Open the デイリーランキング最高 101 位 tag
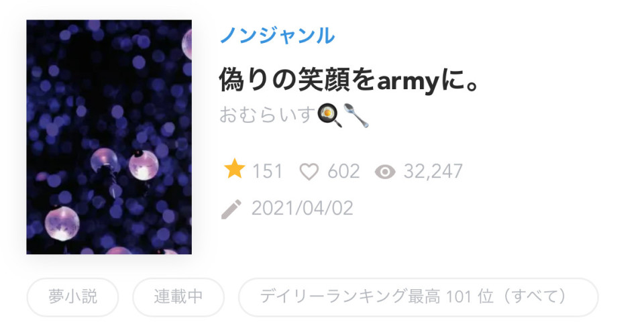Screen dimensions: 644x326 418,297
